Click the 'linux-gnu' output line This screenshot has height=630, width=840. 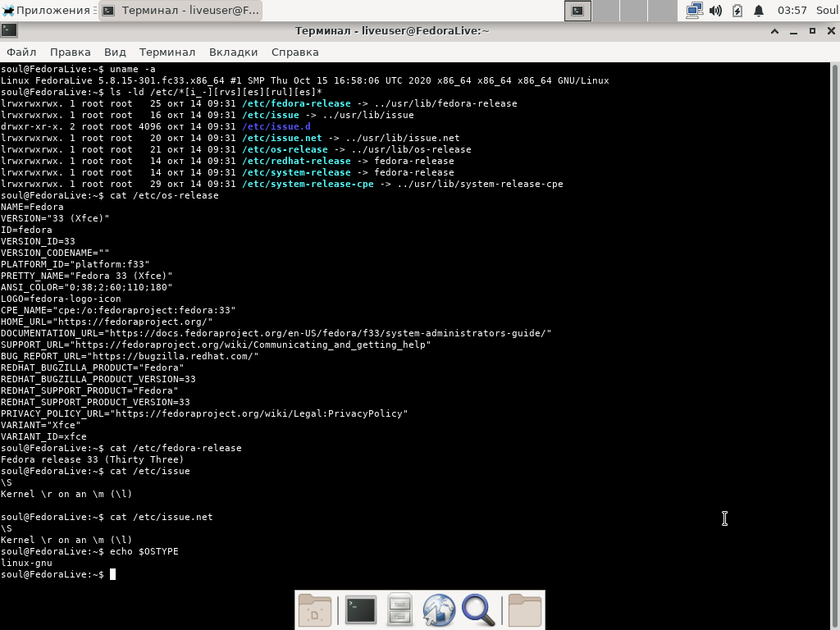click(26, 563)
